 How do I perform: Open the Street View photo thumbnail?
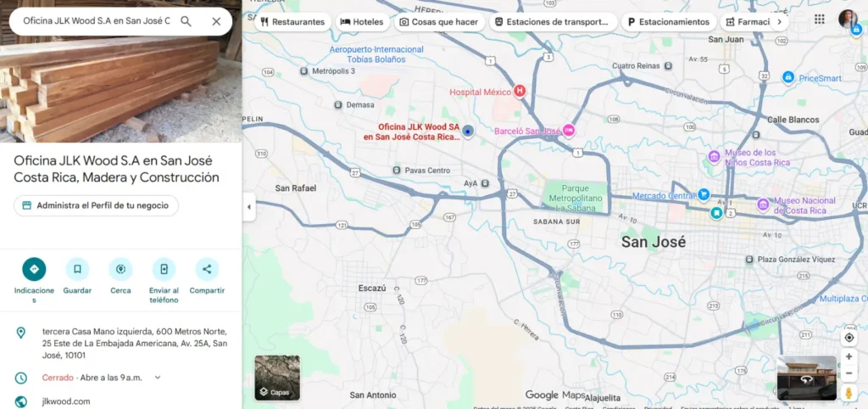(x=806, y=377)
